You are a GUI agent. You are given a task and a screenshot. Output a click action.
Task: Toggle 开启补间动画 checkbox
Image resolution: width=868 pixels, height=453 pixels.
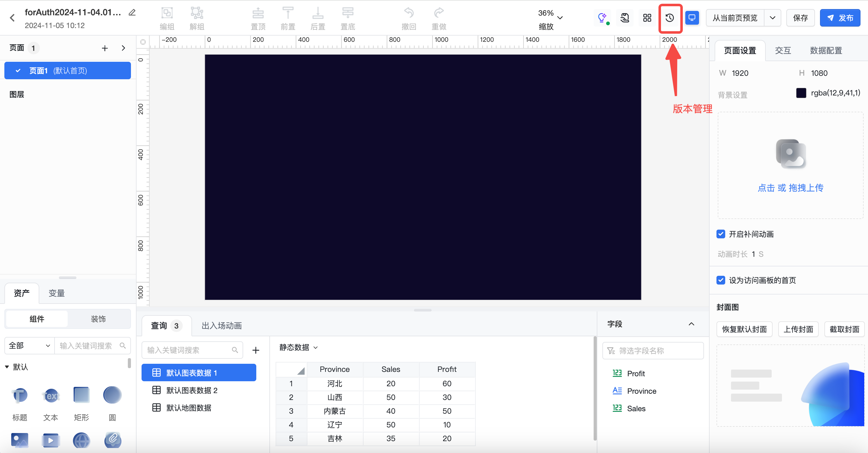click(x=721, y=234)
